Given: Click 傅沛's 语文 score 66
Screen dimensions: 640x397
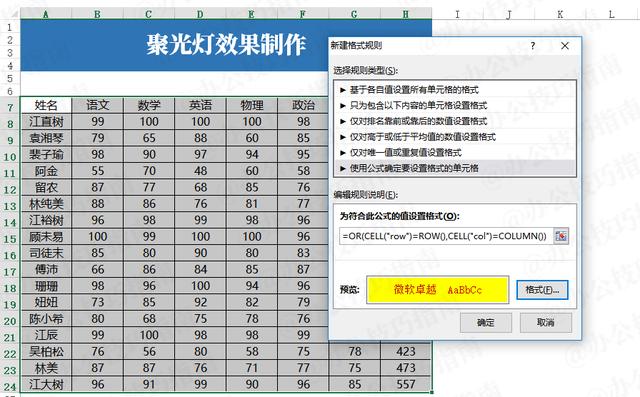Looking at the screenshot, I should point(98,269).
